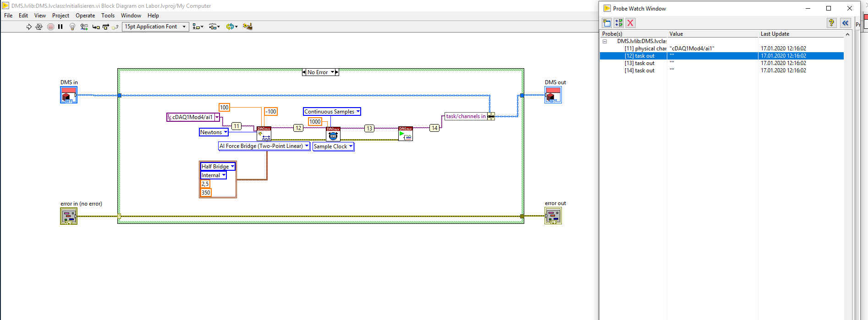Click the DMS in object terminal
This screenshot has width=868, height=320.
coord(69,95)
